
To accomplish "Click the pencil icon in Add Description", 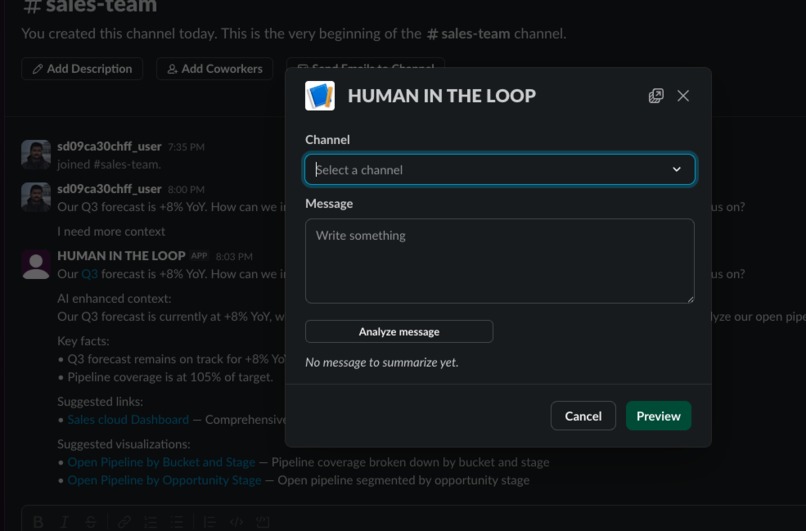I will coord(38,69).
